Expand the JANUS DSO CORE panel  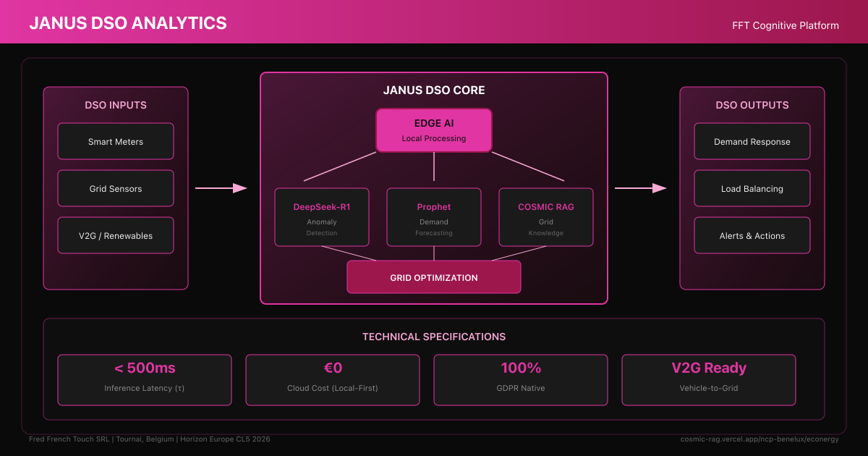[434, 90]
